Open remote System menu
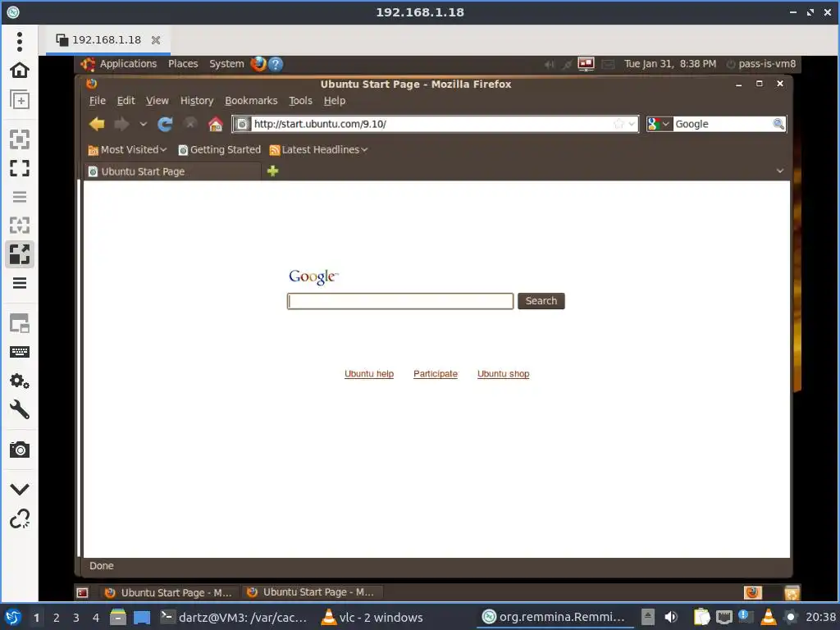 (x=226, y=64)
